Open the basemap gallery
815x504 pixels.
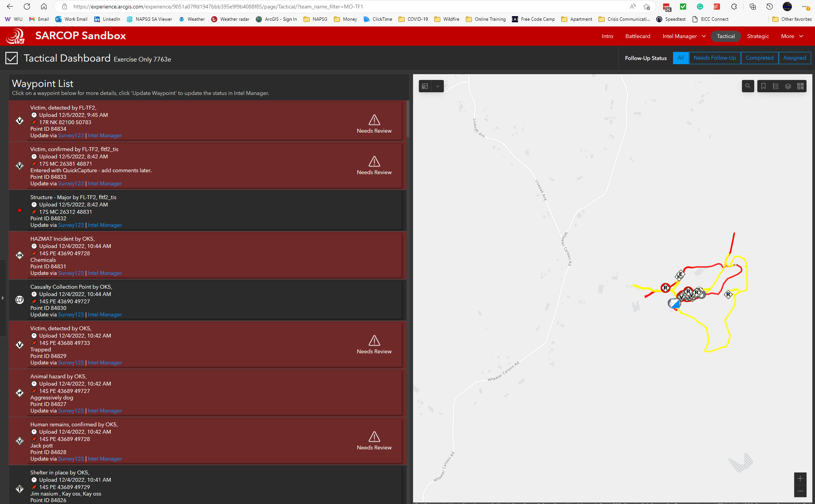(x=800, y=86)
